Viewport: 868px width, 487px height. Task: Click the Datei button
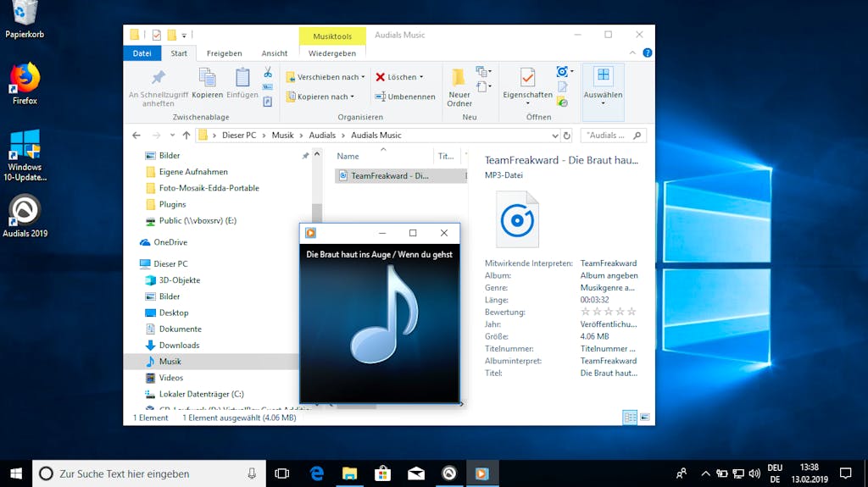tap(142, 53)
